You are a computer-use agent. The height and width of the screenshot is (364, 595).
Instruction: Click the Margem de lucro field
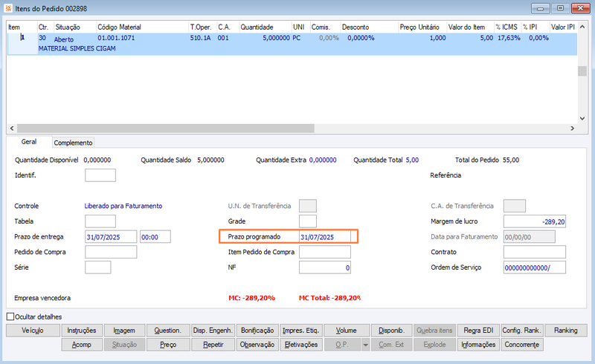(535, 221)
